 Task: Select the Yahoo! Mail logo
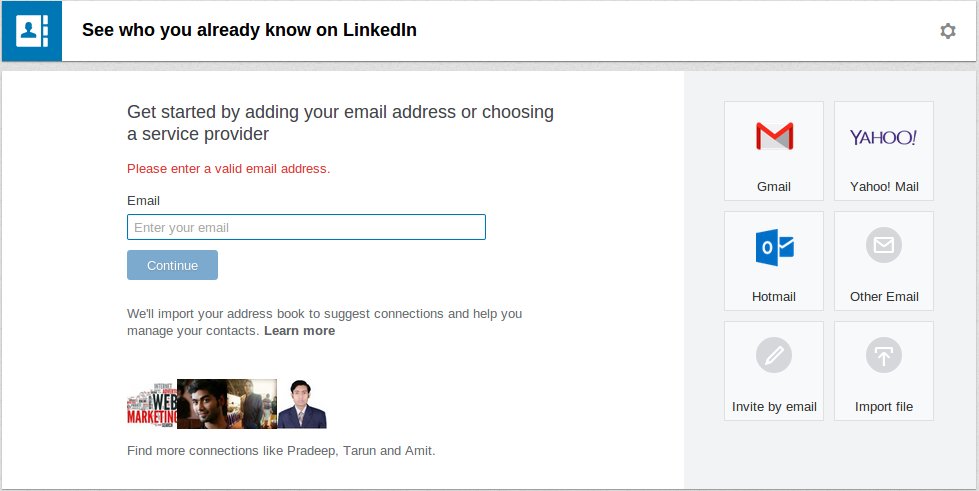[883, 137]
